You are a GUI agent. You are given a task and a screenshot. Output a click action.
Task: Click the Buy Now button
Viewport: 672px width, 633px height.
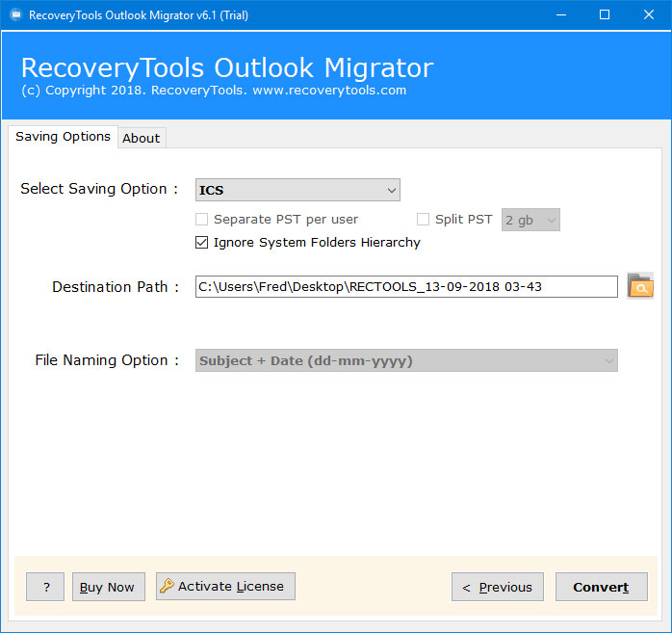(109, 587)
